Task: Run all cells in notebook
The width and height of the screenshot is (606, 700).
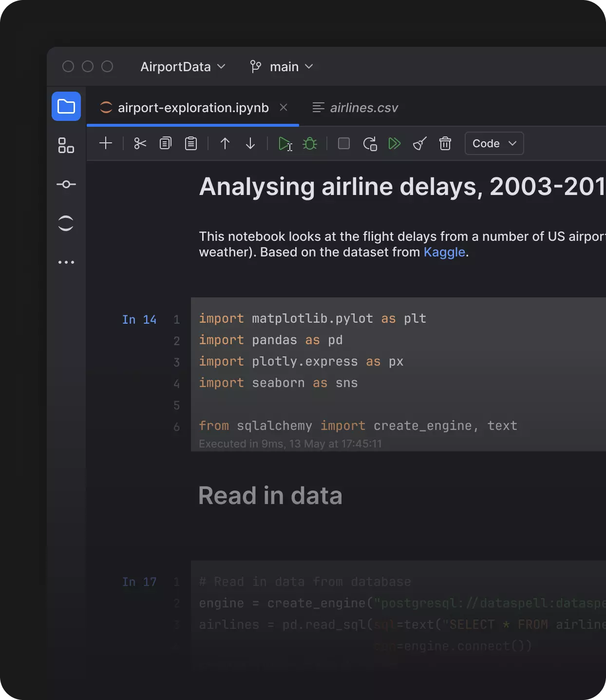Action: [x=395, y=143]
